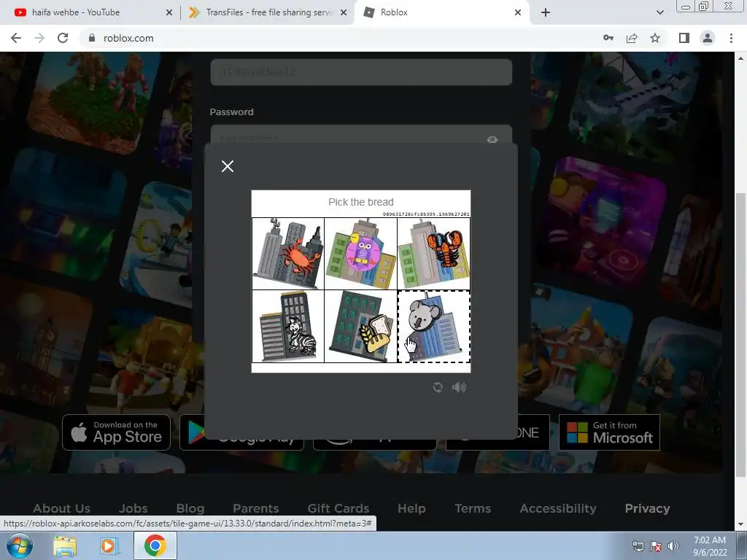Screen dimensions: 747x560
Task: Click the page vertical scrollbar thumb
Action: 741,333
